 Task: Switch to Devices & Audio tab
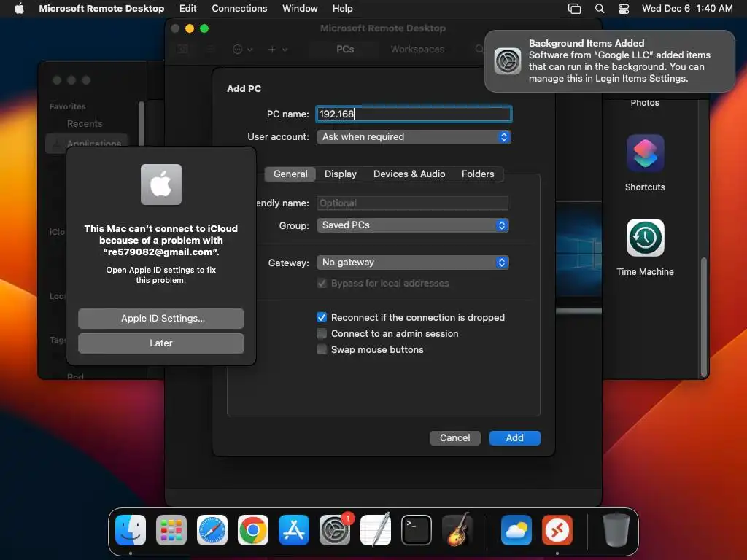tap(409, 174)
